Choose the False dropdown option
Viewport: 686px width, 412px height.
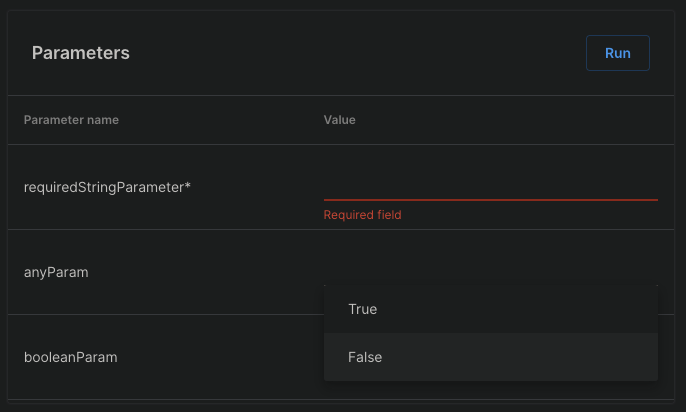(365, 357)
